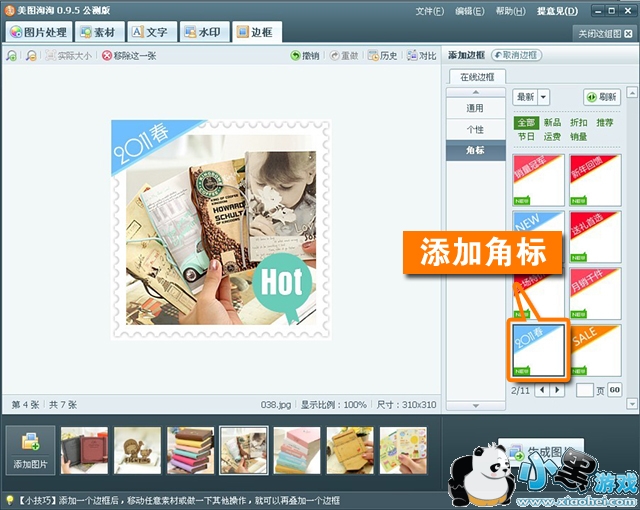Select the 在线边框 tab
Image resolution: width=640 pixels, height=510 pixels.
pos(477,77)
